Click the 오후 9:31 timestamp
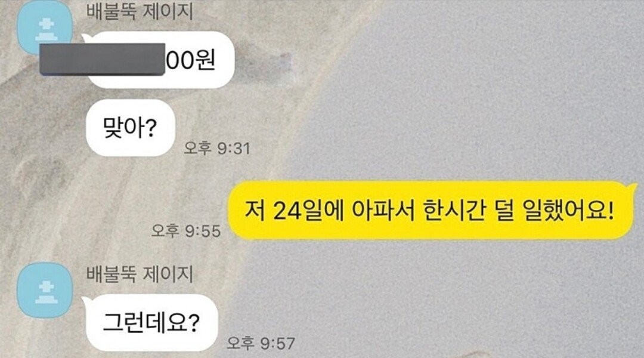The height and width of the screenshot is (358, 644). coord(217,149)
